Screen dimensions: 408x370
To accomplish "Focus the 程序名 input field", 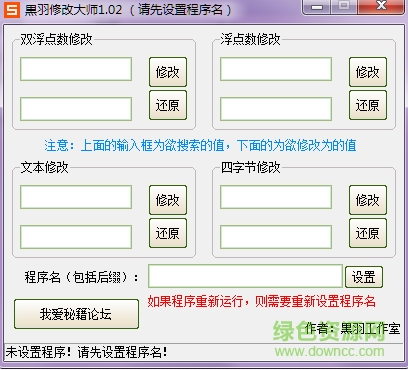I will point(245,276).
